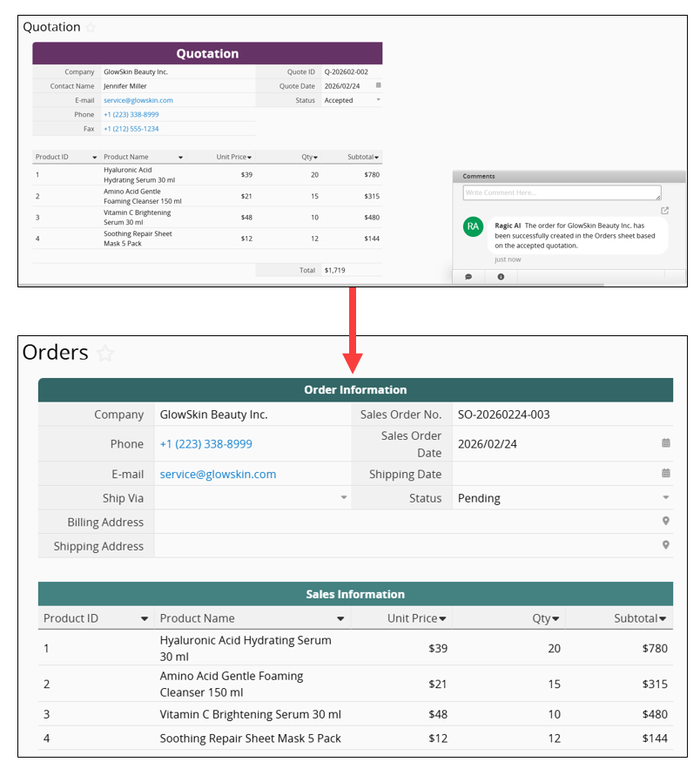Viewport: 700px width, 769px height.
Task: Expand the Ship Via dropdown
Action: pos(344,498)
